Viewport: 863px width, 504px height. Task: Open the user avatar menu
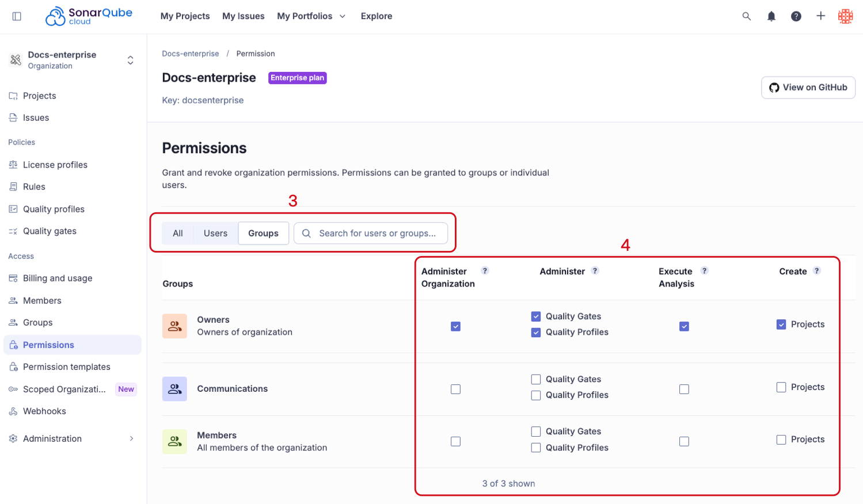click(846, 16)
